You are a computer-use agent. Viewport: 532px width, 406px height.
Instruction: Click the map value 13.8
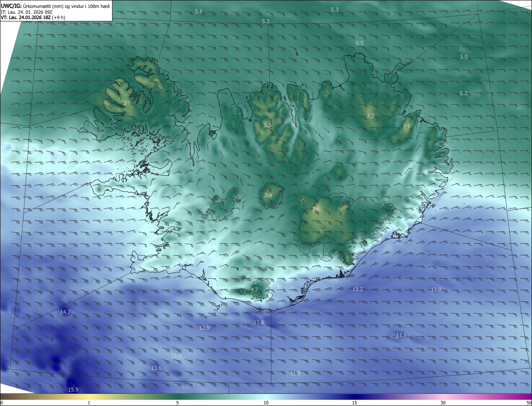click(259, 323)
